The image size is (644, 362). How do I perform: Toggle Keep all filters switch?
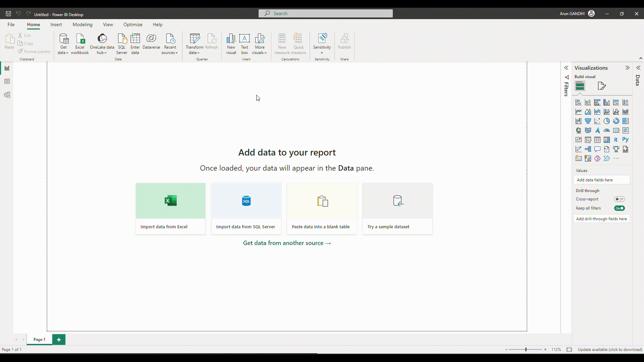620,208
